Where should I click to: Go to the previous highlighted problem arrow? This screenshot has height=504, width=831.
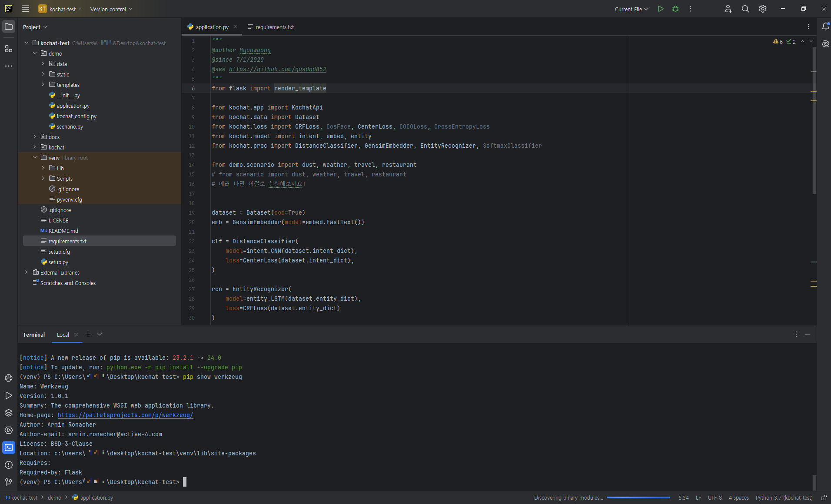click(802, 42)
